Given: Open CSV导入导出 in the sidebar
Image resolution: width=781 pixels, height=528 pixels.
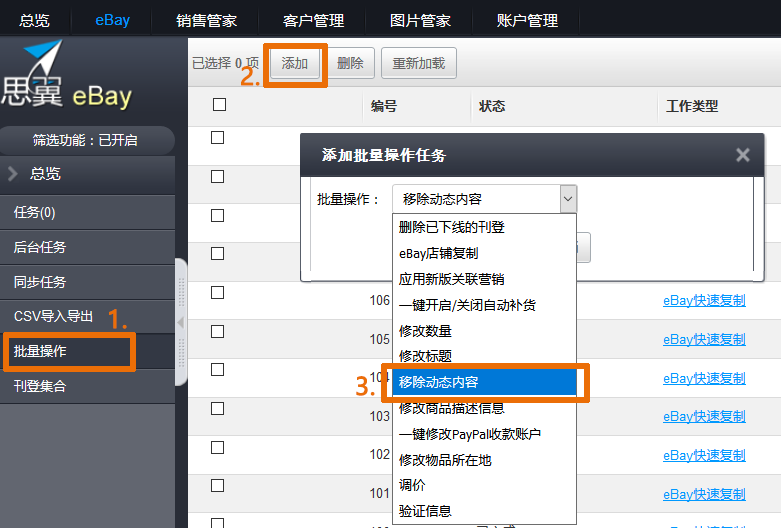Looking at the screenshot, I should coord(87,316).
